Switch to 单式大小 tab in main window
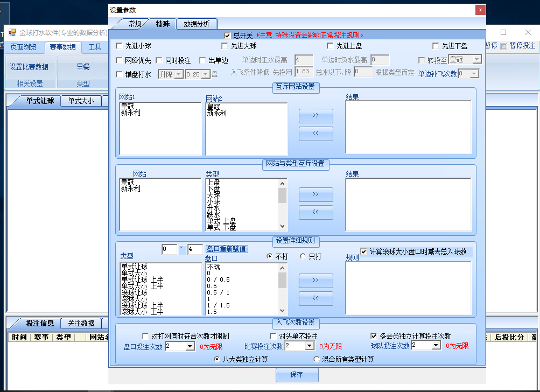The width and height of the screenshot is (540, 392). point(81,101)
